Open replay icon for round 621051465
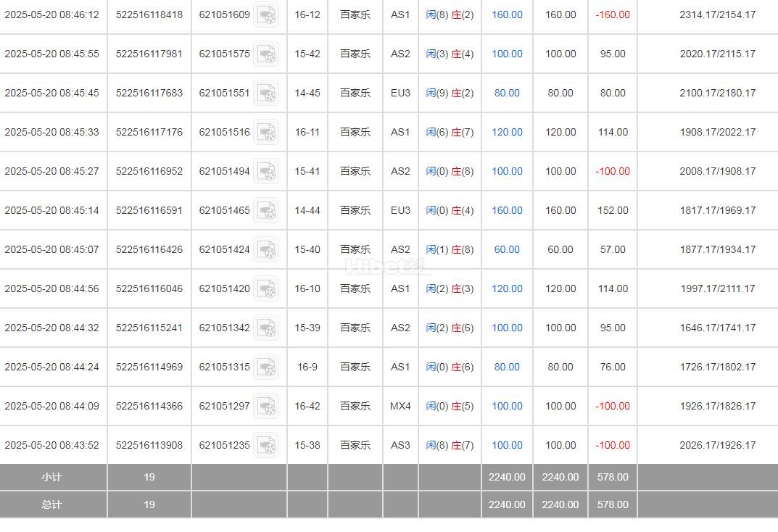 click(x=266, y=210)
